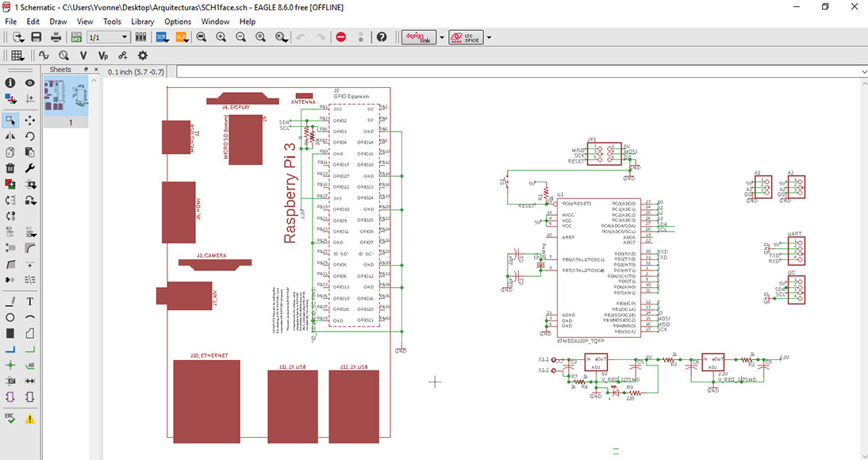Expand the Value tool dropdown arrow
Image resolution: width=868 pixels, height=460 pixels.
30,232
